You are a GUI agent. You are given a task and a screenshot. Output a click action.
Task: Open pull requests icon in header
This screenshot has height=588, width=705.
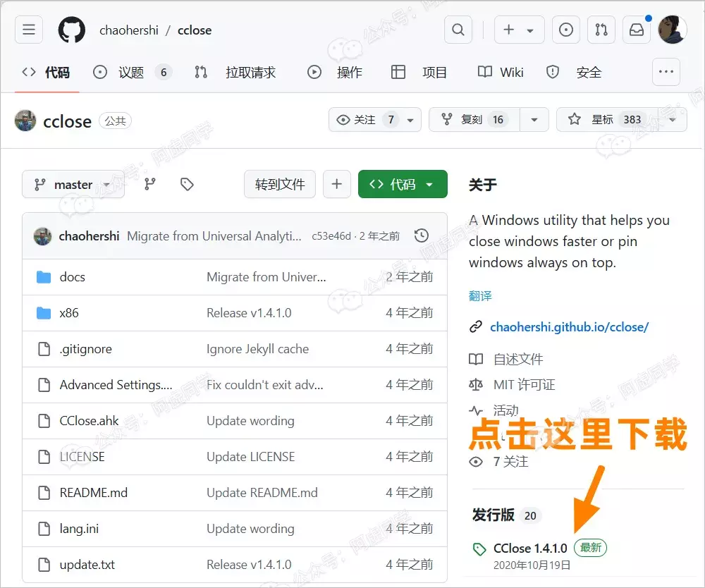601,30
